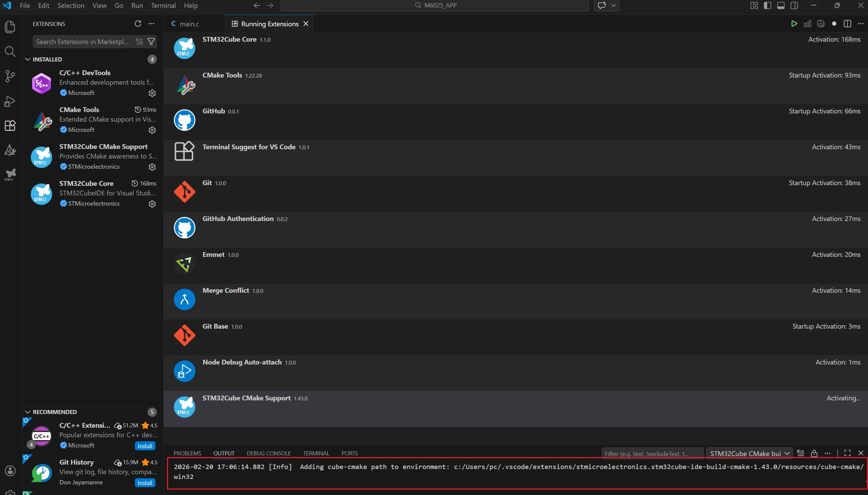868x495 pixels.
Task: Open the Accounts menu icon
Action: (10, 470)
